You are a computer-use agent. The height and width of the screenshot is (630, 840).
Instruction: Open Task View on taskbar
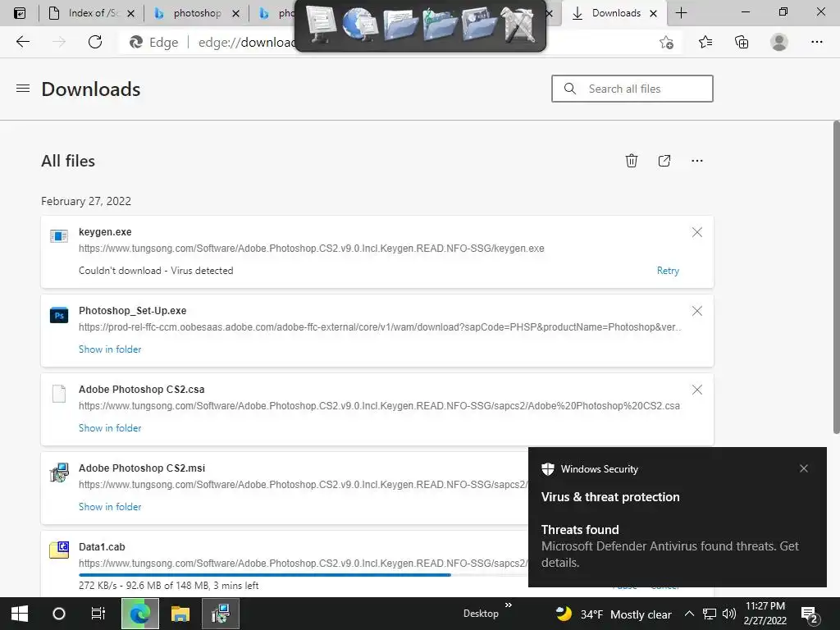point(98,614)
